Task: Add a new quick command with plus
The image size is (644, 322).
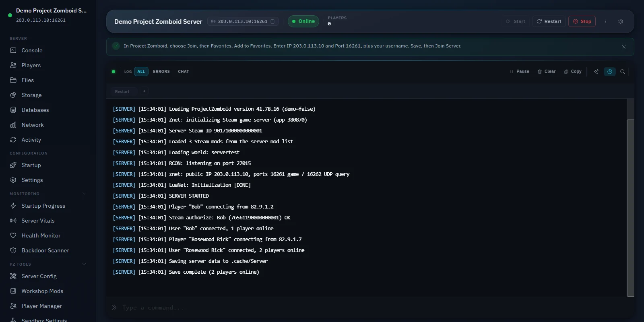Action: pyautogui.click(x=144, y=91)
